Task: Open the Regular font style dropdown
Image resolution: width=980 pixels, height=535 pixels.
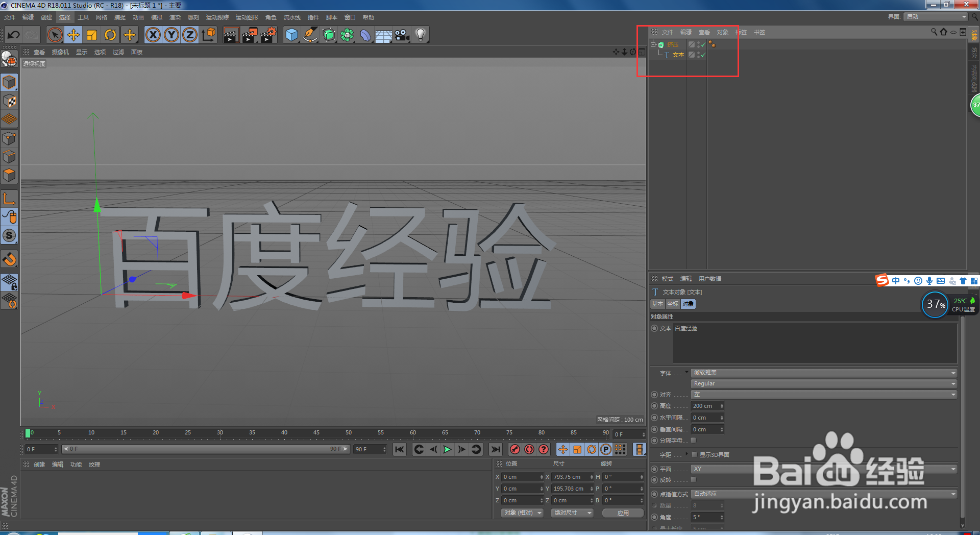Action: [824, 383]
